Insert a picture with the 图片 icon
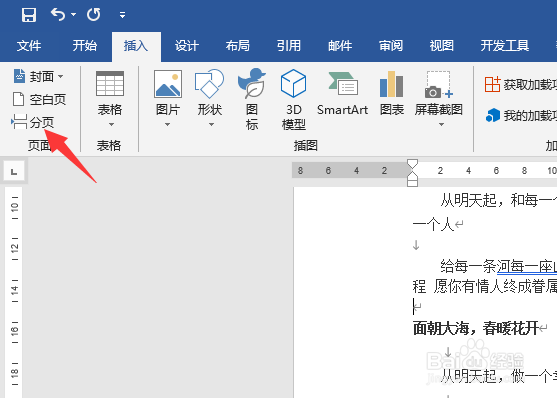The width and height of the screenshot is (557, 398). pyautogui.click(x=168, y=84)
